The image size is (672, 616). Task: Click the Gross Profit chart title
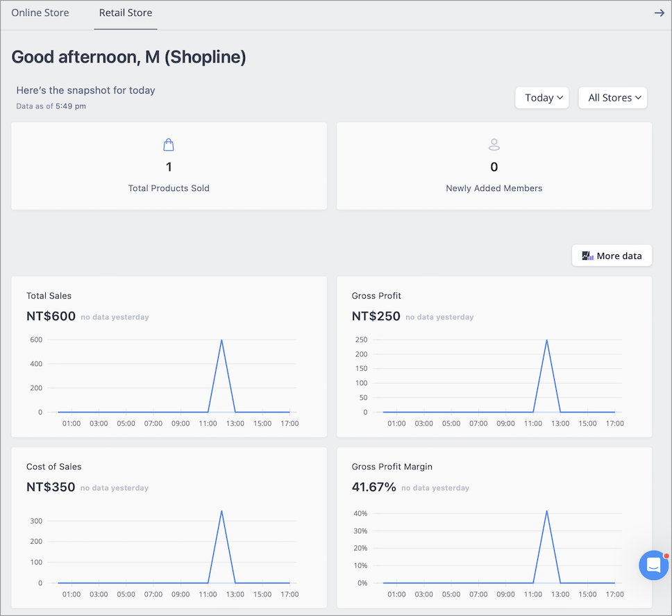[x=376, y=296]
